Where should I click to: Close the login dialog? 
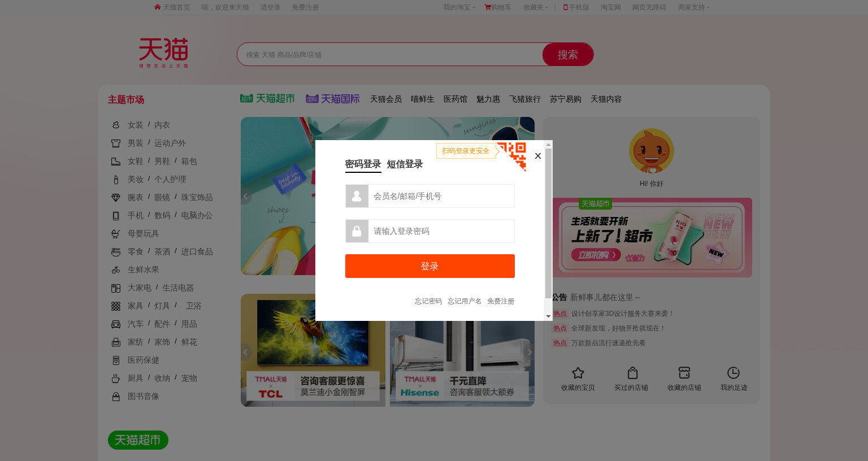pos(538,156)
